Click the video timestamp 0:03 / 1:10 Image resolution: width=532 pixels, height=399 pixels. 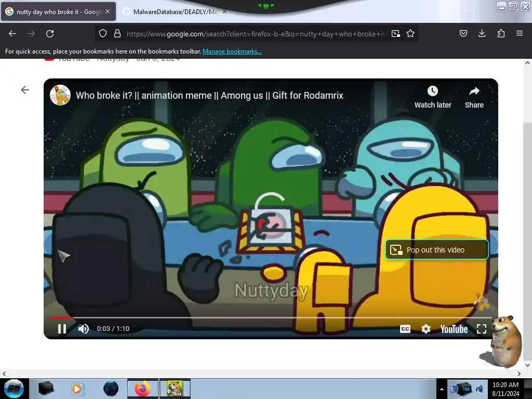click(113, 329)
